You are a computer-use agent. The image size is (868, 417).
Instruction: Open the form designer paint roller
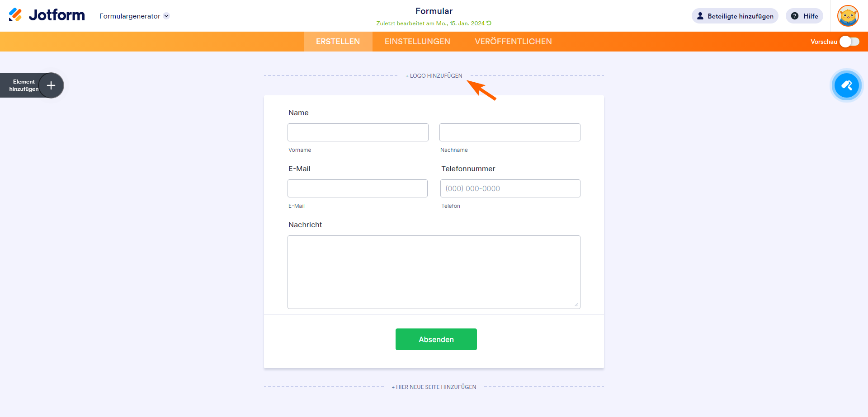point(846,85)
